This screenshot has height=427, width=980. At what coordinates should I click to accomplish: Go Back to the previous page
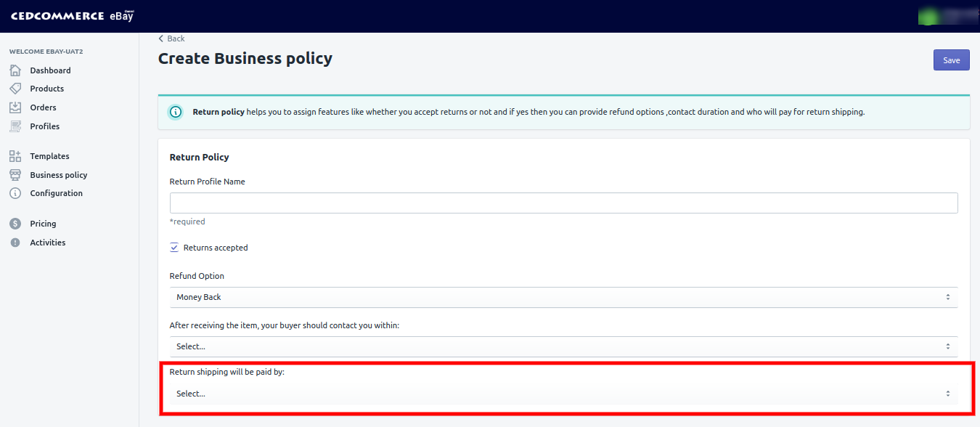click(x=171, y=38)
